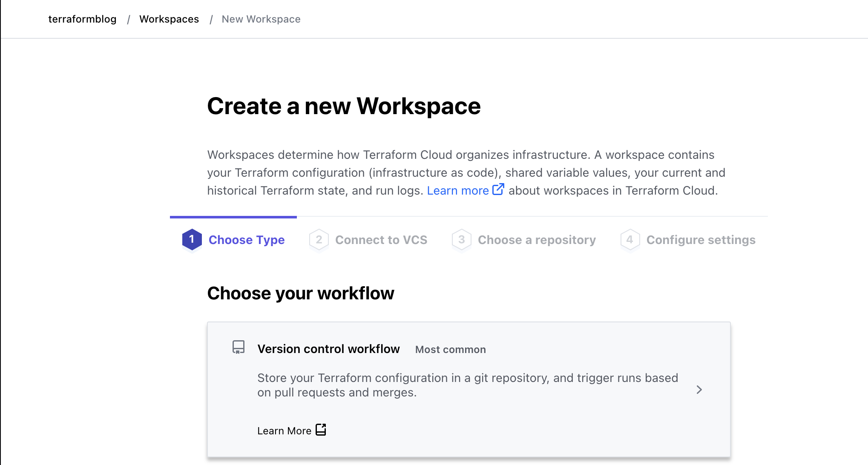This screenshot has height=465, width=868.
Task: Click the external link icon beside the card's Learn More
Action: coord(321,430)
